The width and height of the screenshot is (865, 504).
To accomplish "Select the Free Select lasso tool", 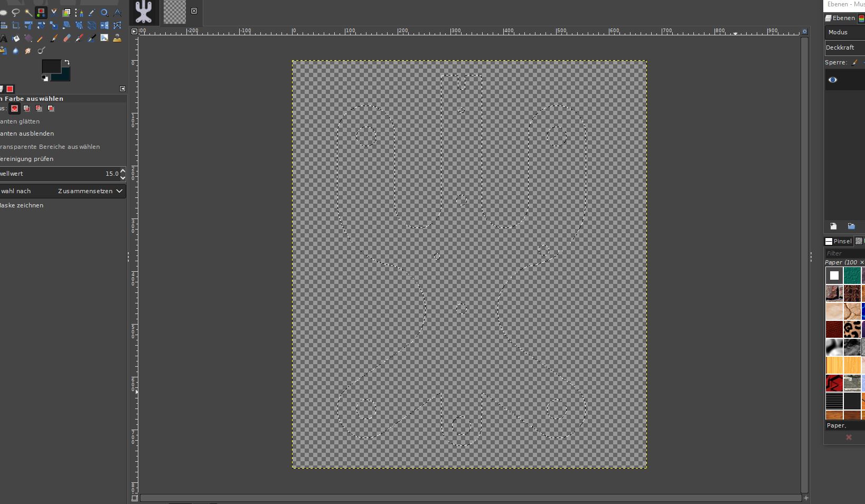I will pyautogui.click(x=16, y=12).
